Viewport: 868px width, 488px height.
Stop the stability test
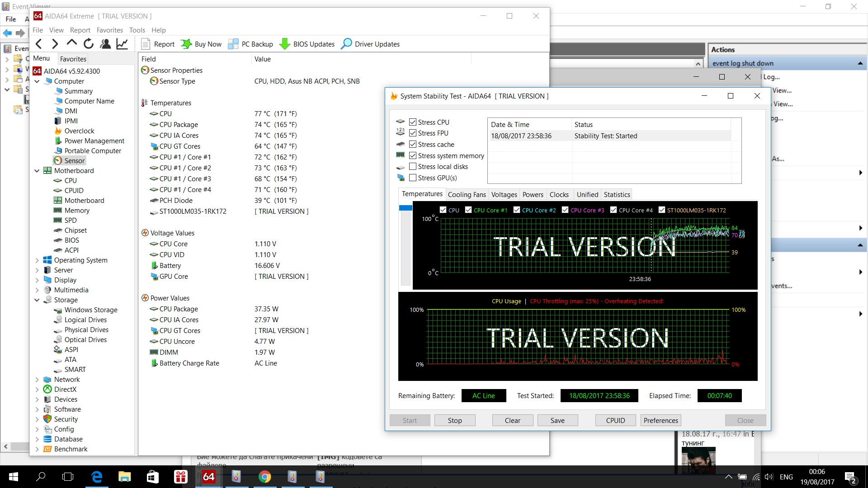454,420
